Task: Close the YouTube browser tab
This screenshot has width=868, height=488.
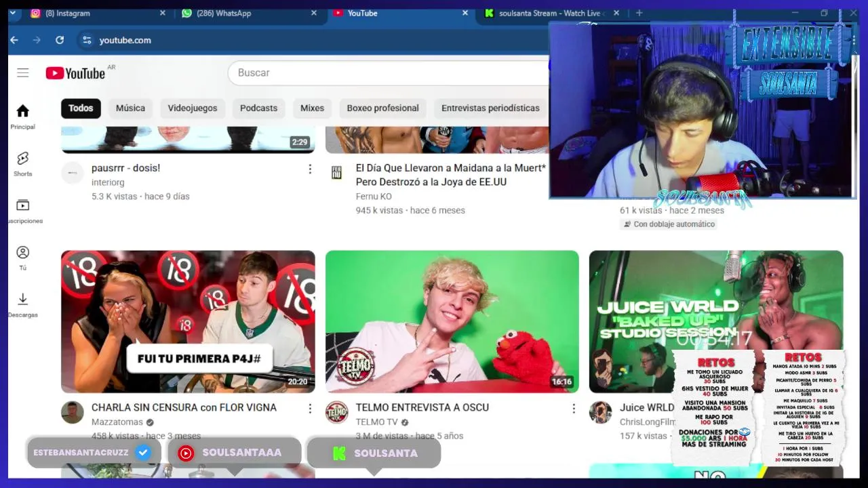Action: click(465, 13)
